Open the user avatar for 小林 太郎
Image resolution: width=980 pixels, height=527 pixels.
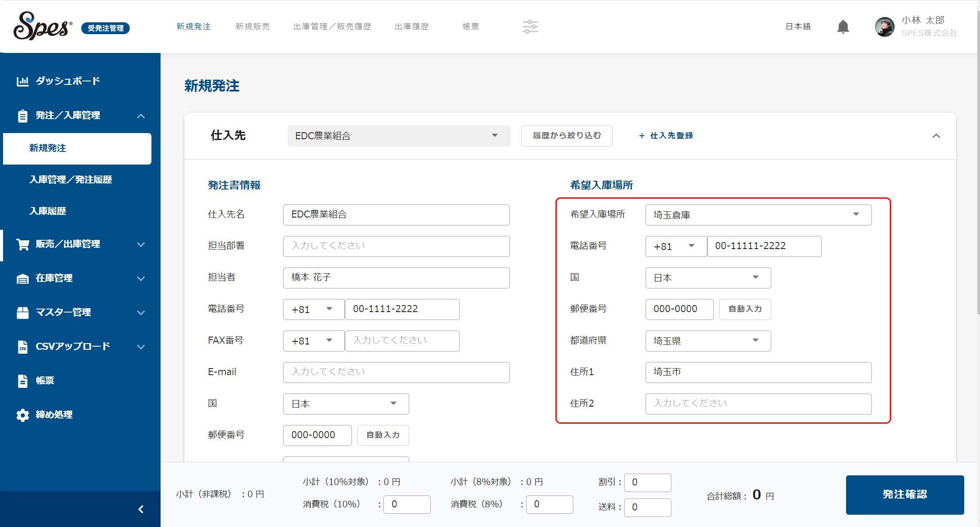point(885,27)
